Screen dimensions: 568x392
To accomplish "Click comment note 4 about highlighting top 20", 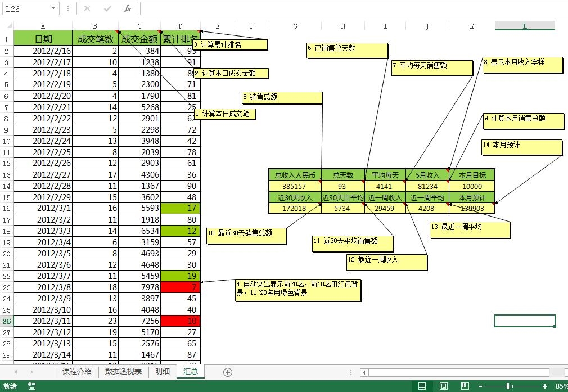I will tap(298, 290).
